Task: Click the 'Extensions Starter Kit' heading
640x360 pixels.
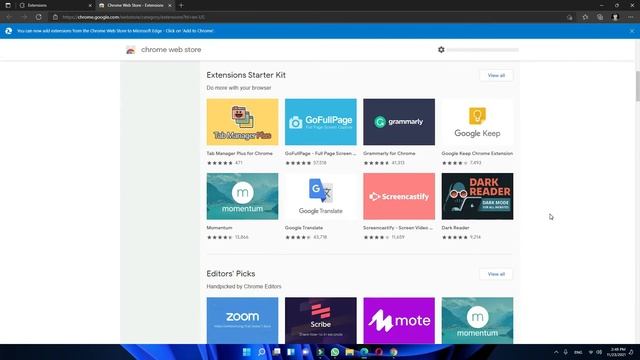Action: [x=246, y=75]
